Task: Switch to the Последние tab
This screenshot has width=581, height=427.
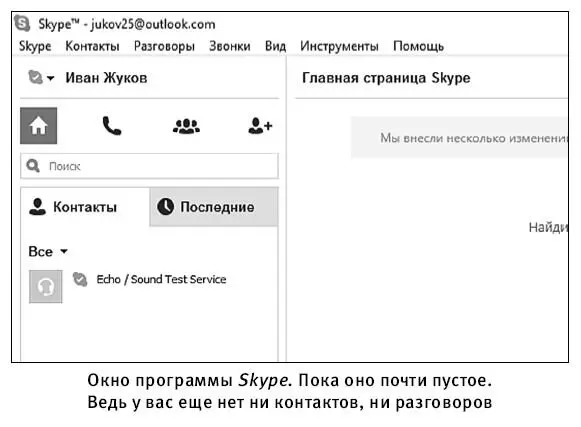Action: (214, 207)
